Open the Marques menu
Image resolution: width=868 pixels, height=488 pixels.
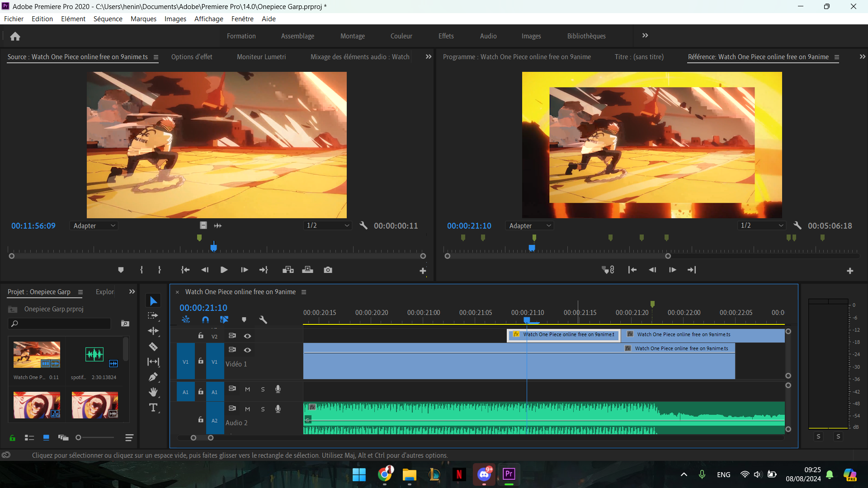(143, 19)
